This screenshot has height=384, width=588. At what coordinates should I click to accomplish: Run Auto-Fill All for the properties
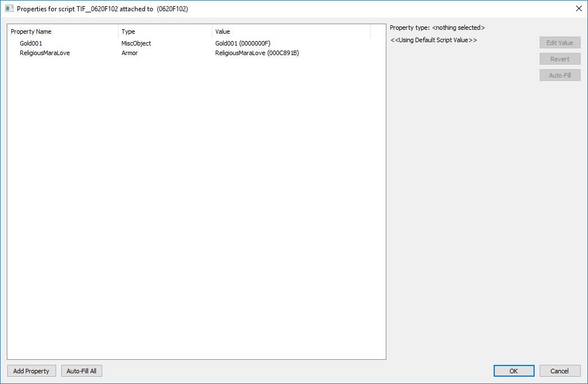[x=81, y=371]
